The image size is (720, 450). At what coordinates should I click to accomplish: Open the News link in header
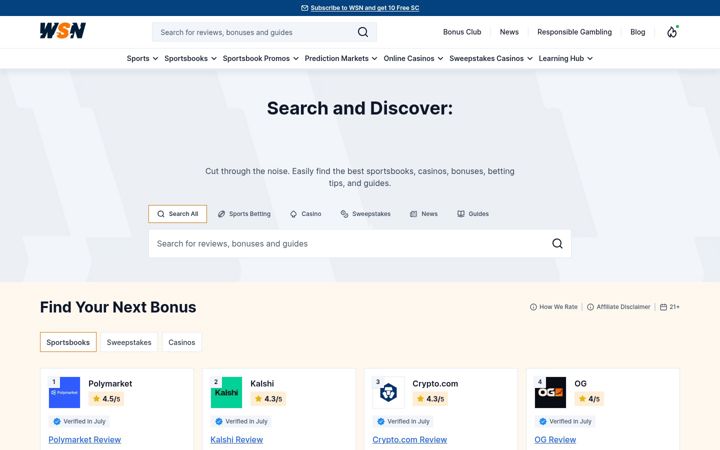coord(509,32)
